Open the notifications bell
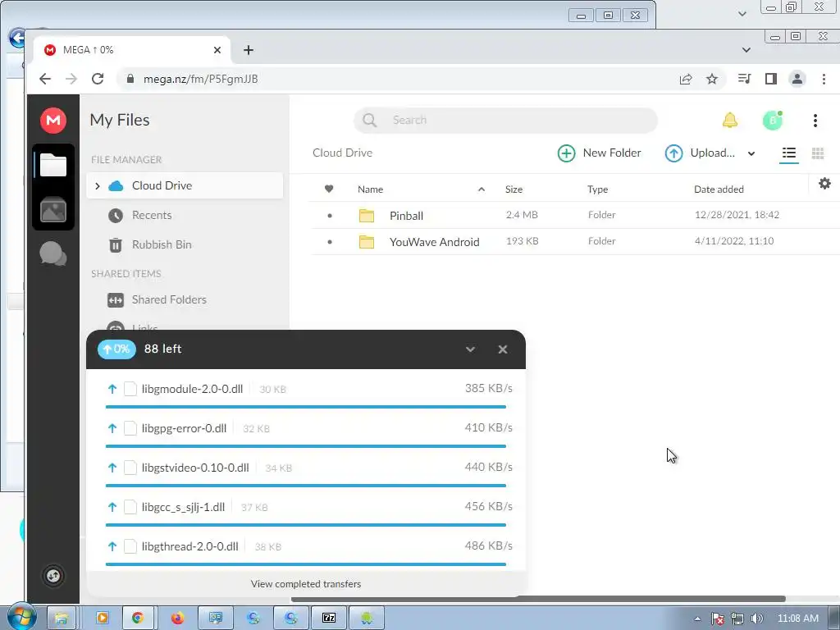840x630 pixels. 729,120
